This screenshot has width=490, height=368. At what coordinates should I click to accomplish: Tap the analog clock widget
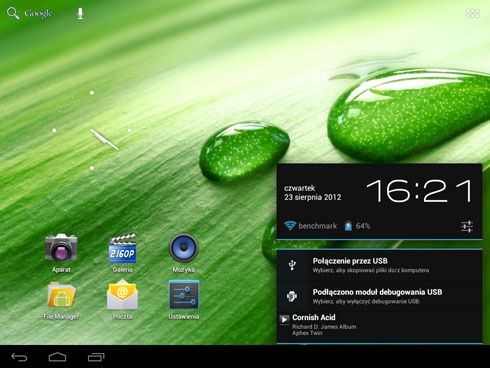92,130
